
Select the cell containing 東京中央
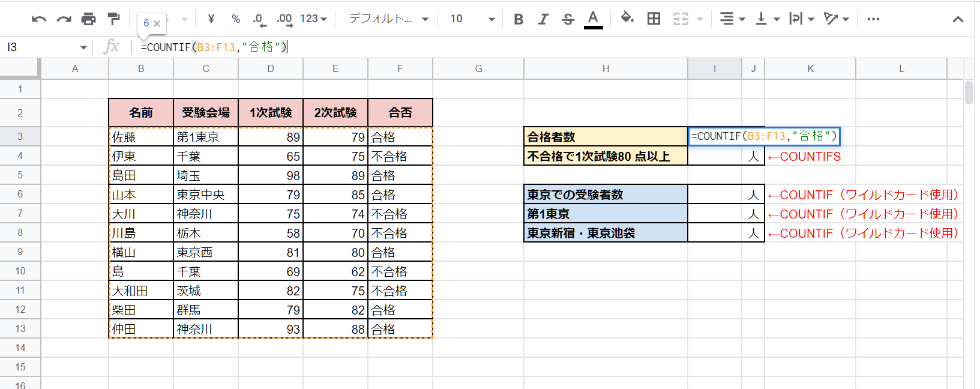pyautogui.click(x=206, y=194)
